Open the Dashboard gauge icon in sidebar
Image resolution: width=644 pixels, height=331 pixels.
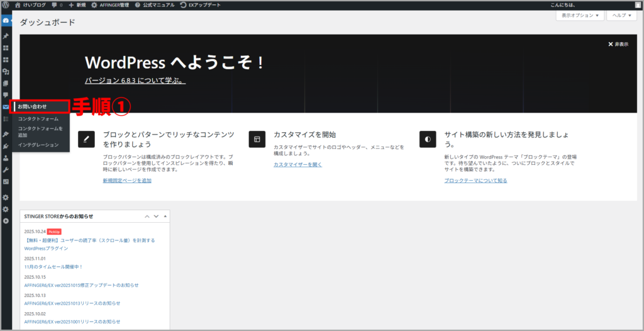tap(6, 21)
